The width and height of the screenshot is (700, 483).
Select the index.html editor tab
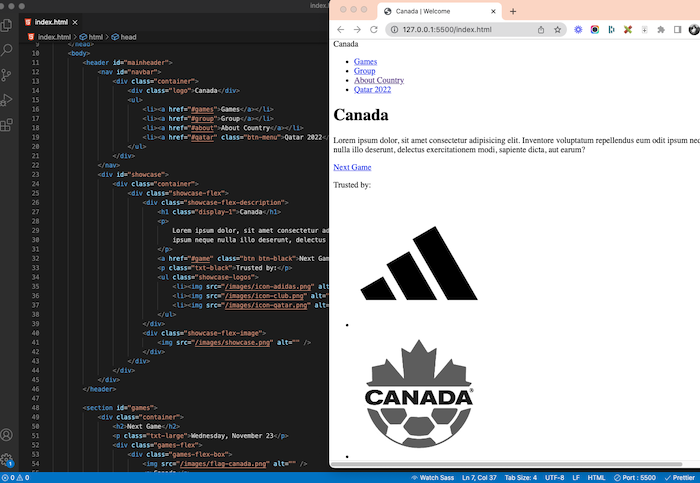51,22
